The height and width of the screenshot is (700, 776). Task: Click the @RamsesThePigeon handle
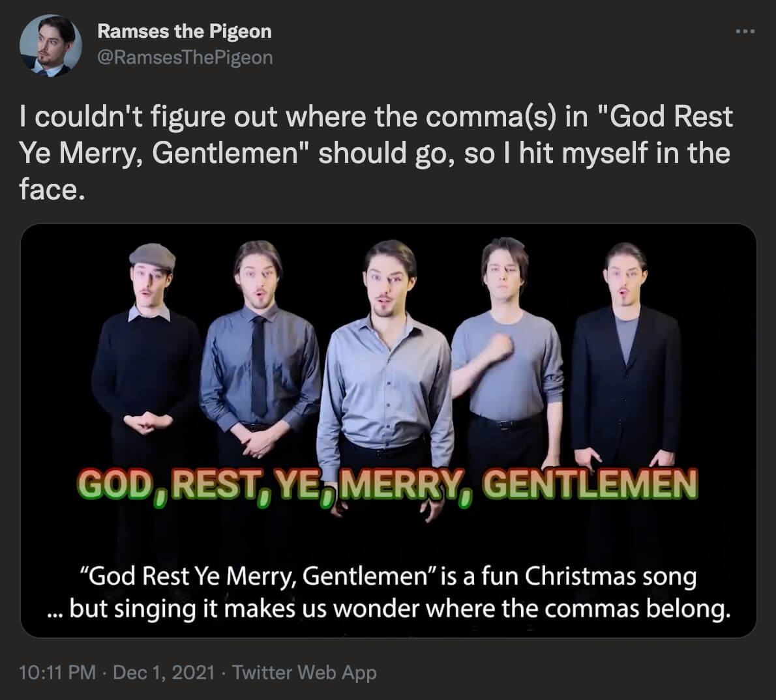185,57
